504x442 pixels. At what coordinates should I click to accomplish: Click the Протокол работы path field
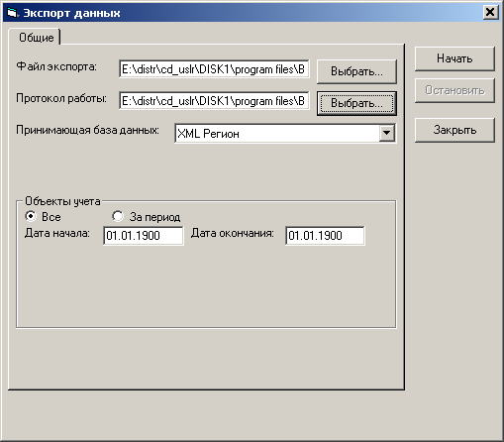214,101
